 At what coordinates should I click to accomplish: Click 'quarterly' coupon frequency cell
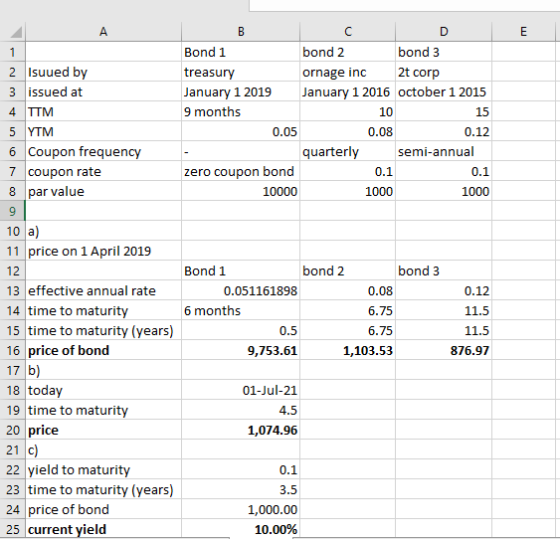(348, 152)
